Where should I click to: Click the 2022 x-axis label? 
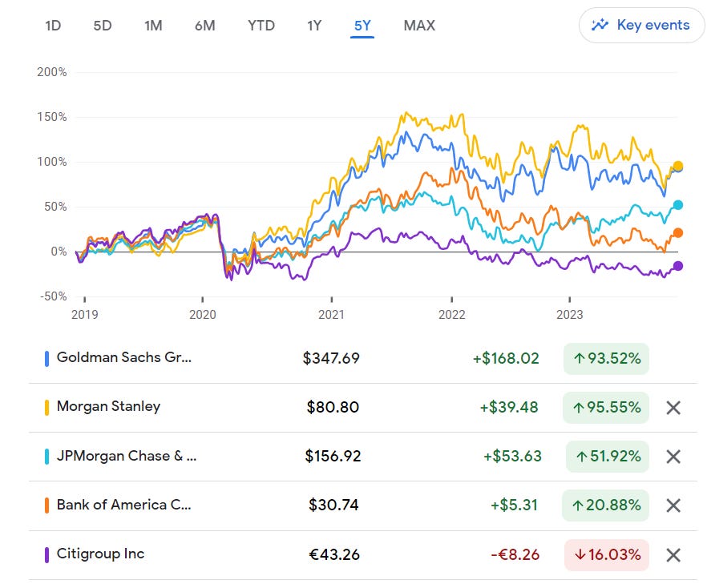click(451, 315)
